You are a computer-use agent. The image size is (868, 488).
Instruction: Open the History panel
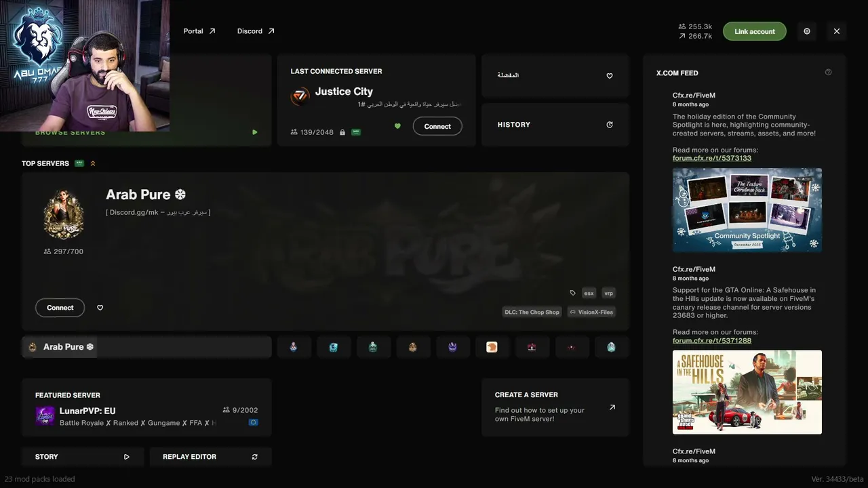555,125
